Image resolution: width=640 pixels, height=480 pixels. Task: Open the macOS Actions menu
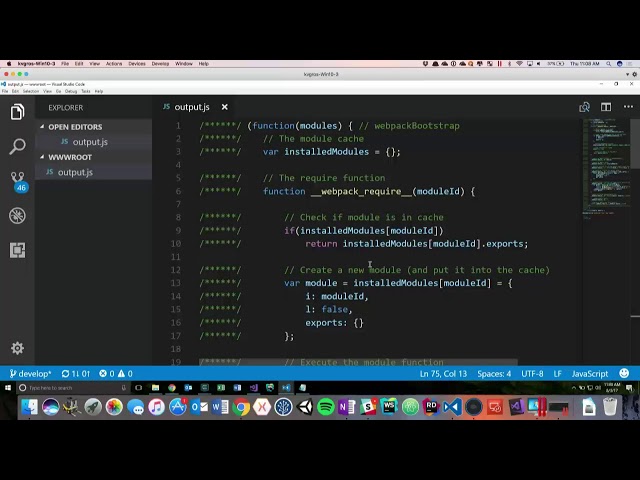(114, 64)
